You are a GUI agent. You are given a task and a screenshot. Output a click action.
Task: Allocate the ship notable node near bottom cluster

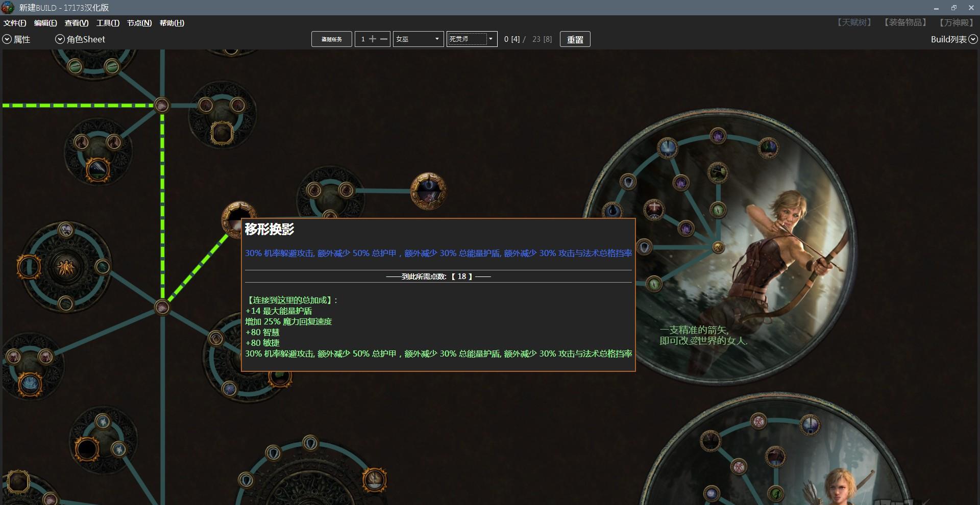click(x=374, y=479)
